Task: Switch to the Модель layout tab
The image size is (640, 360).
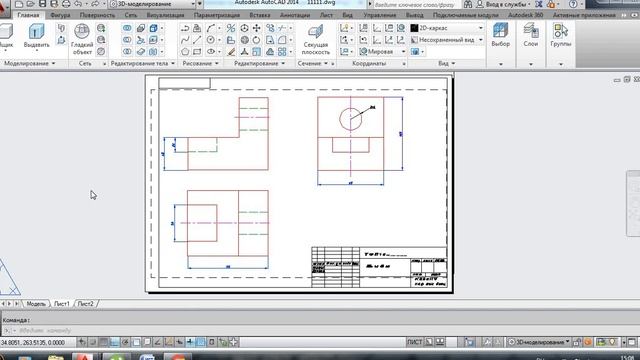Action: click(x=36, y=304)
